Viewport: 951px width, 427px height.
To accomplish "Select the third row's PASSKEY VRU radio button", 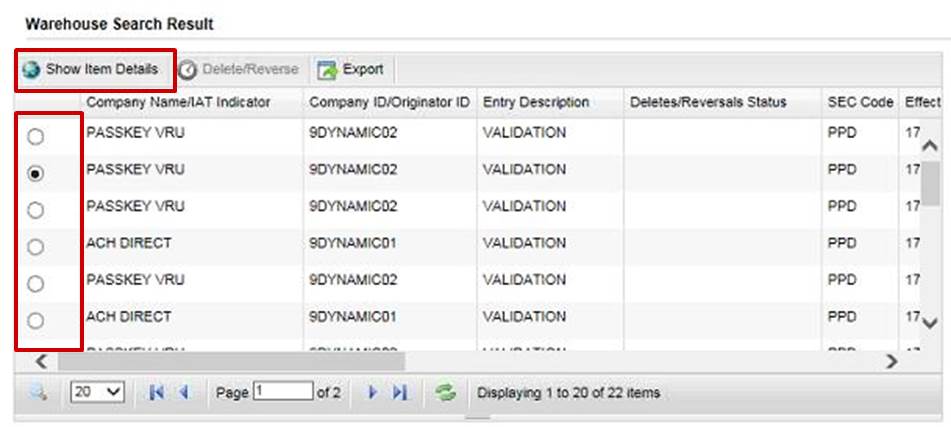I will pos(36,210).
